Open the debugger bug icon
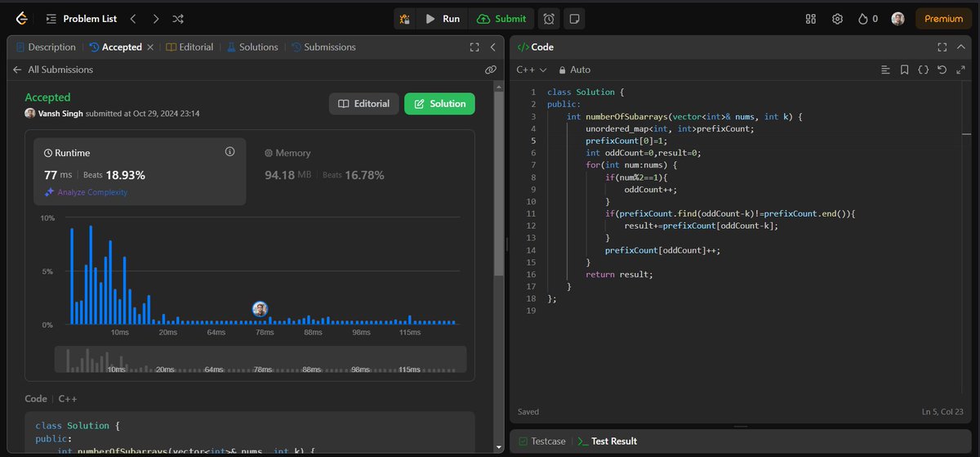This screenshot has height=457, width=980. pyautogui.click(x=405, y=18)
